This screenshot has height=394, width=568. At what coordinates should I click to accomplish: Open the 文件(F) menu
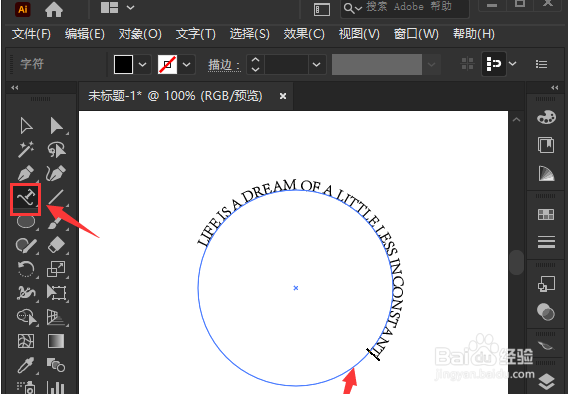click(31, 34)
